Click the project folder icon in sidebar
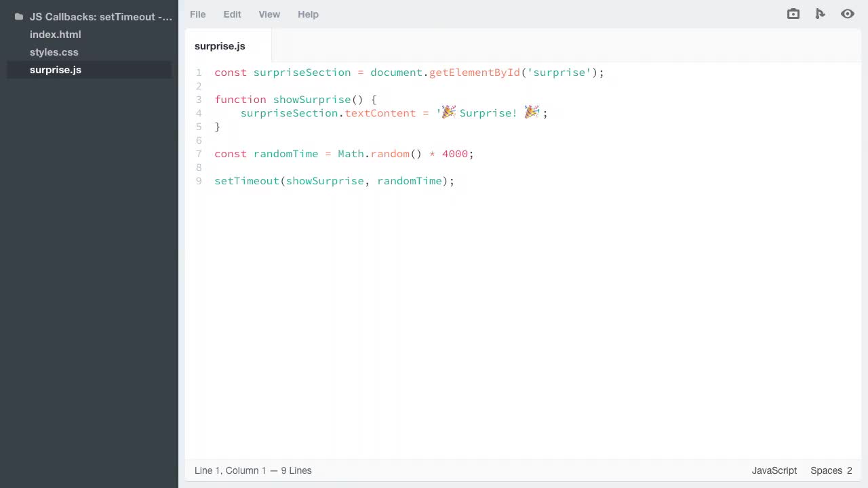This screenshot has height=488, width=868. 19,17
